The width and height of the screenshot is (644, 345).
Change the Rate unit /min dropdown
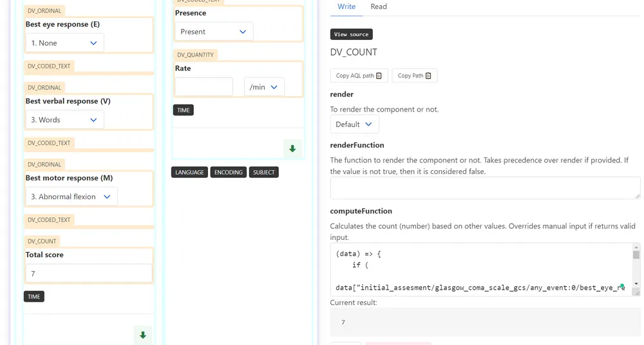click(264, 87)
